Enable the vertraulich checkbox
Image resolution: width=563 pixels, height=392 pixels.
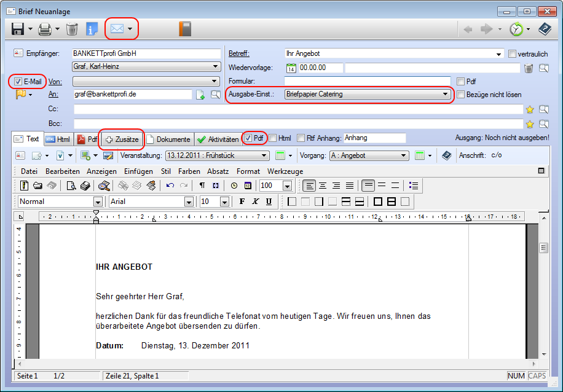513,54
